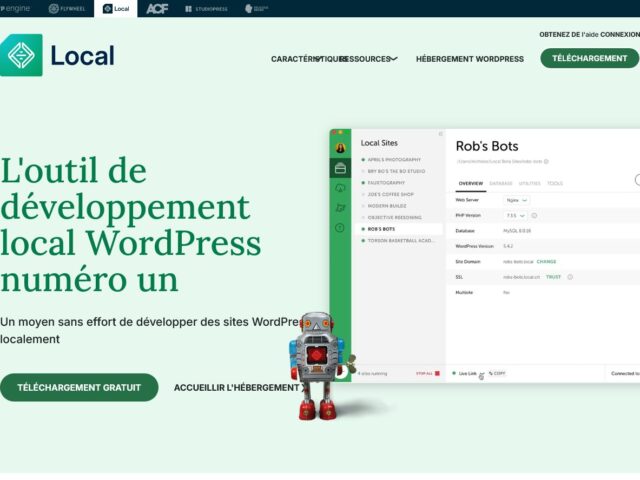Open the last brand tab after StudioPress
Viewport: 640px width, 480px height.
coord(256,9)
